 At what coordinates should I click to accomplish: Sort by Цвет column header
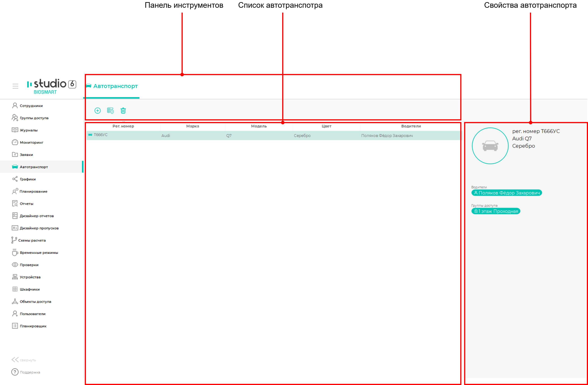point(326,126)
